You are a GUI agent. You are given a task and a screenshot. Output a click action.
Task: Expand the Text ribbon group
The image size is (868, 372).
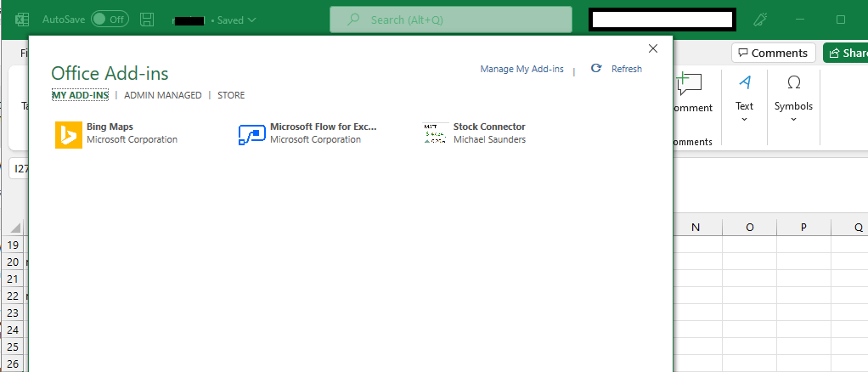(x=744, y=98)
